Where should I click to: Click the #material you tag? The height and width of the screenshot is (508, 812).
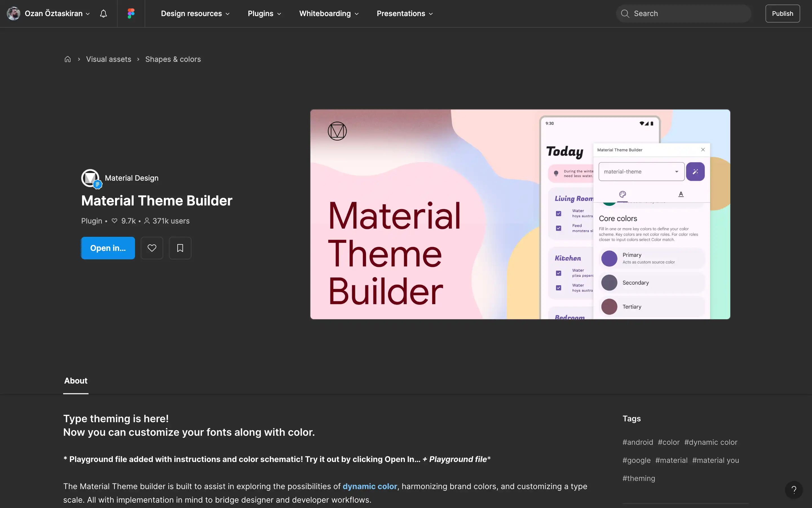(716, 460)
